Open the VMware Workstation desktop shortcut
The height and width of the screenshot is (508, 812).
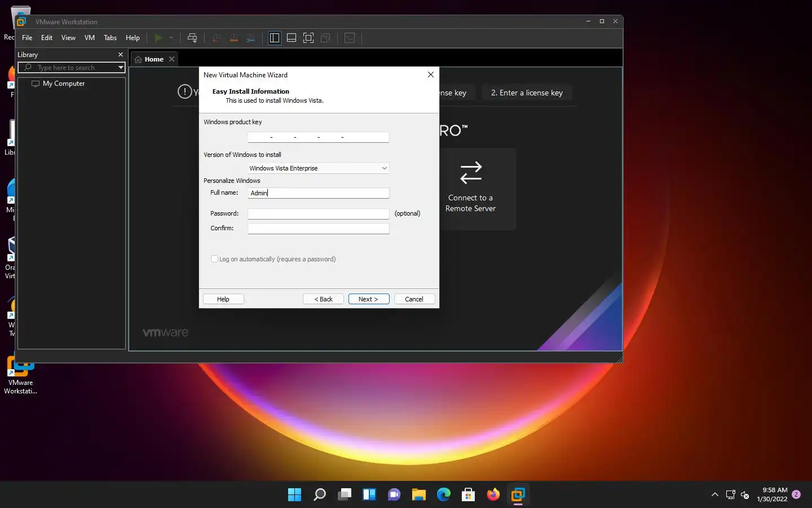tap(20, 375)
